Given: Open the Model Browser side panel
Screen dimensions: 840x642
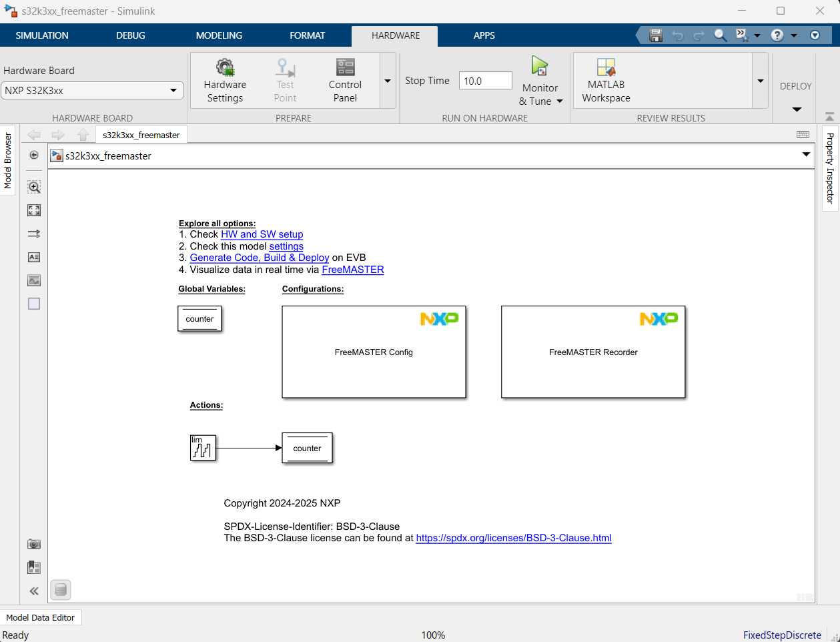Looking at the screenshot, I should [7, 160].
